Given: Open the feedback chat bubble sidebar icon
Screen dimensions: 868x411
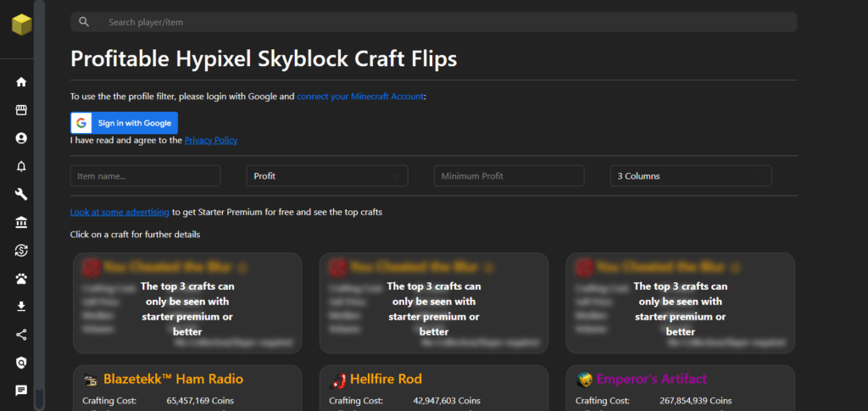Looking at the screenshot, I should 21,392.
